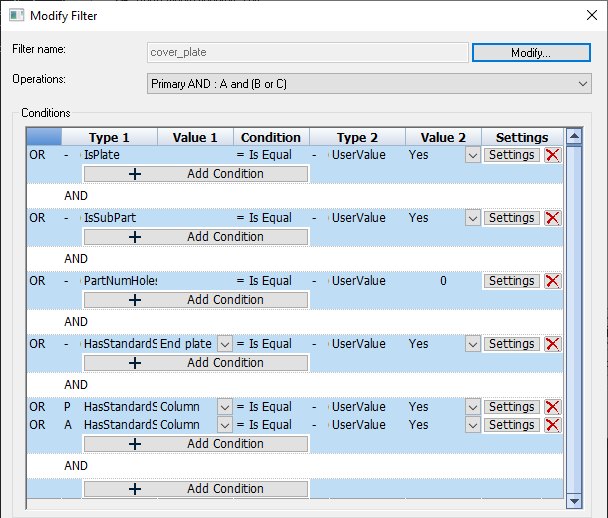
Task: Open the Operations dropdown
Action: (x=583, y=84)
